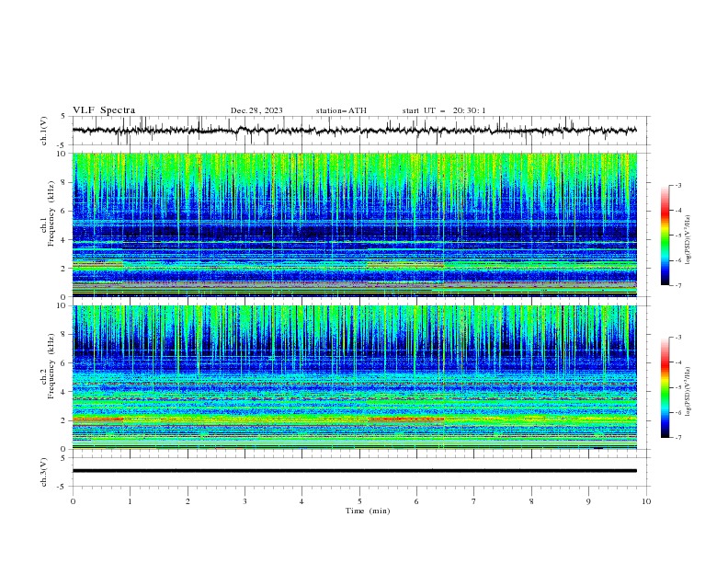Image resolution: width=728 pixels, height=563 pixels.
Task: Click the ch.1 spectrogram panel
Action: (x=354, y=224)
